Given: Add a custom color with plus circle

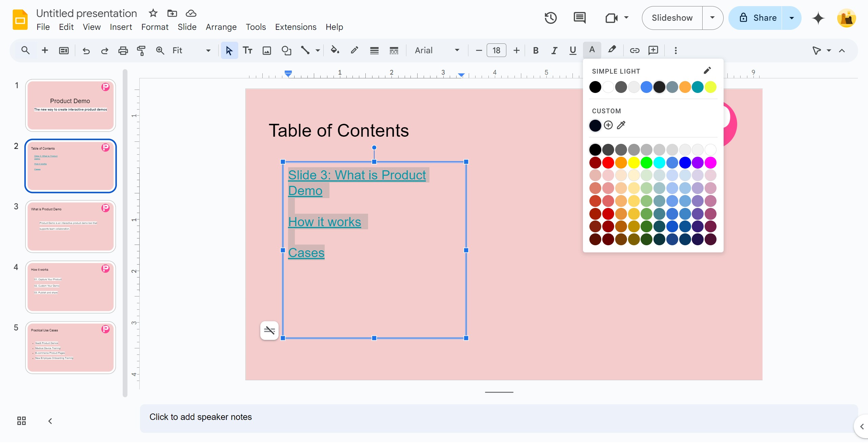Looking at the screenshot, I should click(x=608, y=125).
